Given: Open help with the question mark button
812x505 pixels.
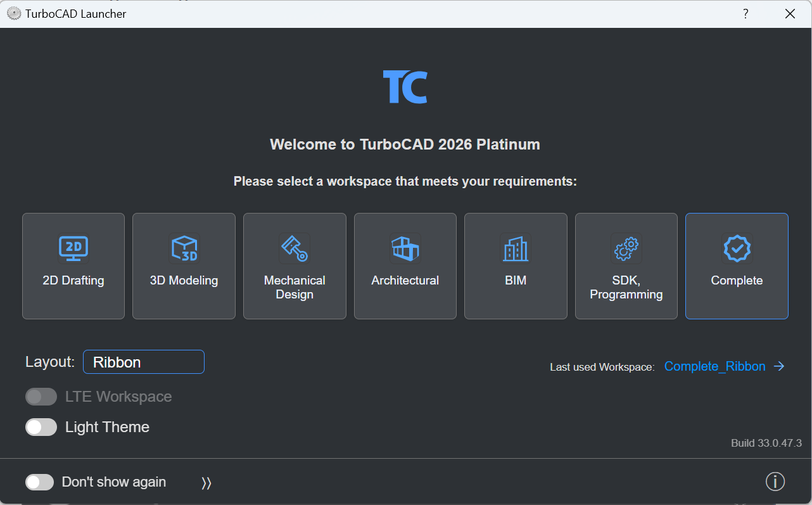Looking at the screenshot, I should point(745,13).
